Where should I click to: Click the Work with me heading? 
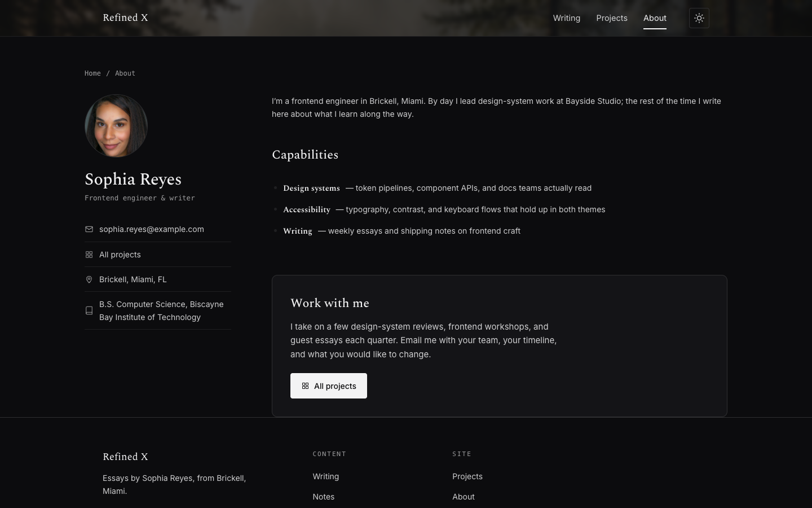coord(330,303)
